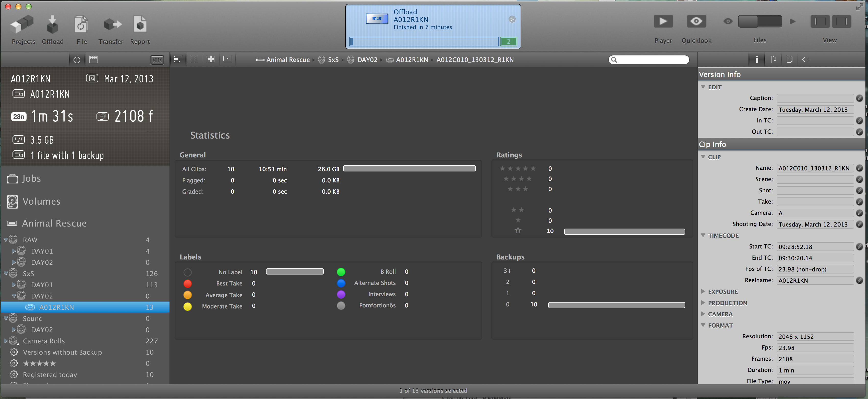Collapse the RAW tree in the library
868x399 pixels.
[5, 239]
